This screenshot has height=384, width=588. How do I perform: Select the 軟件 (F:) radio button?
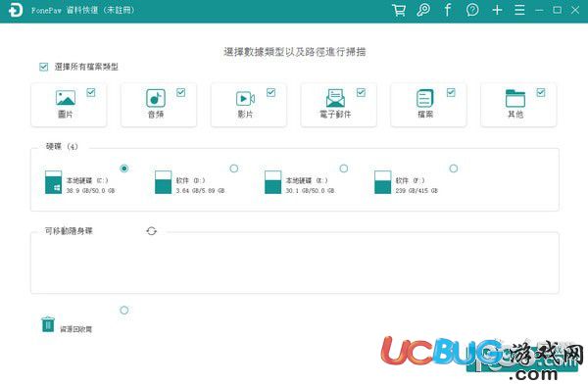tap(454, 168)
